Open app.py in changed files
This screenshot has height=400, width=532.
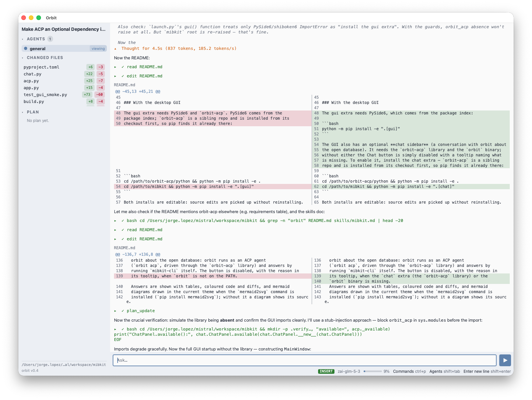31,88
